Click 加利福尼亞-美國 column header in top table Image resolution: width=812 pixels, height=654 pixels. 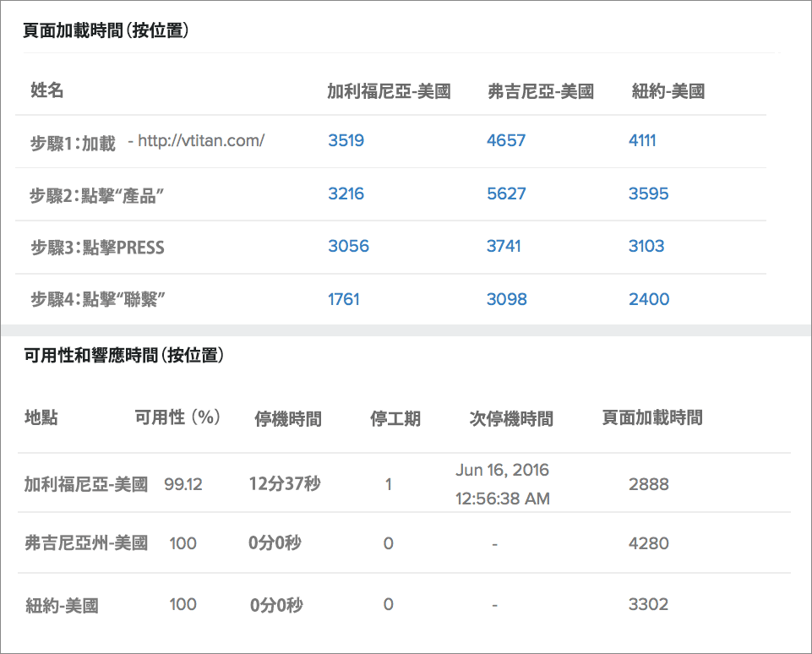tap(389, 91)
